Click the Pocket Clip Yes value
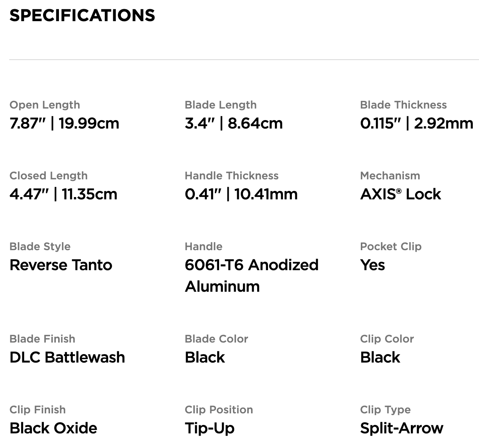This screenshot has height=448, width=479. click(372, 265)
